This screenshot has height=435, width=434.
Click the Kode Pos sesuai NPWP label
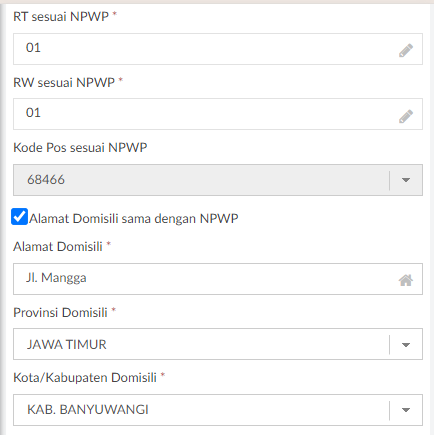point(80,147)
